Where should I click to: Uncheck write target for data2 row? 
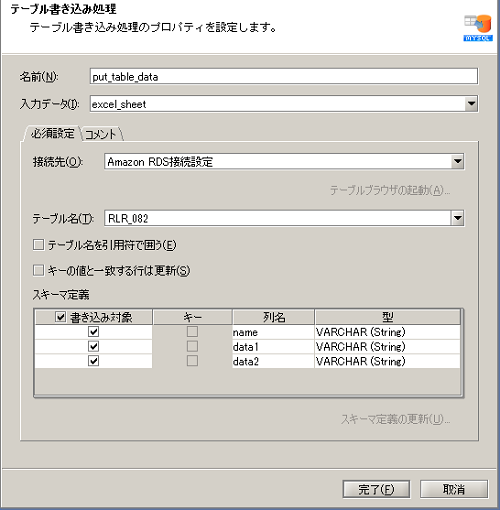coord(93,361)
